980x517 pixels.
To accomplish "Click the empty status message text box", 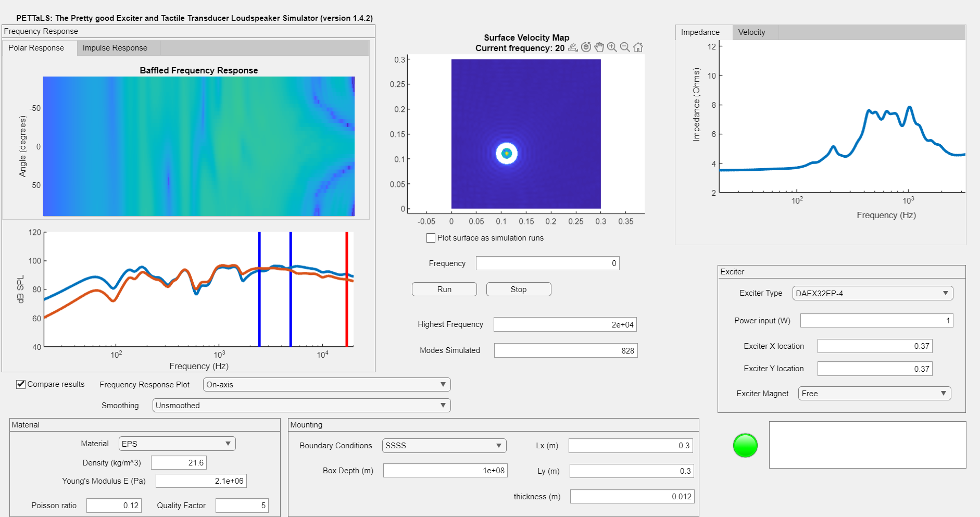I will pyautogui.click(x=868, y=445).
